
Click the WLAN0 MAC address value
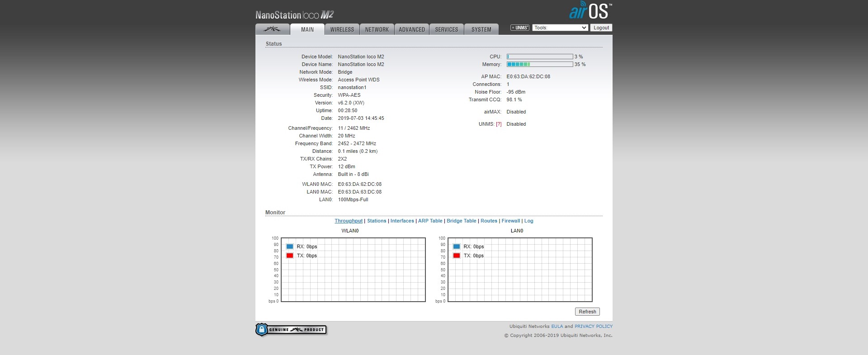coord(360,184)
